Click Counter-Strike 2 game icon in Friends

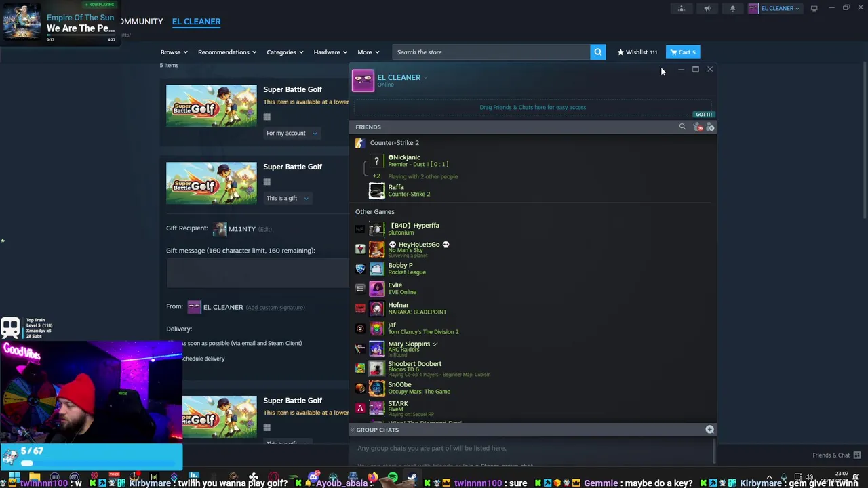(360, 143)
